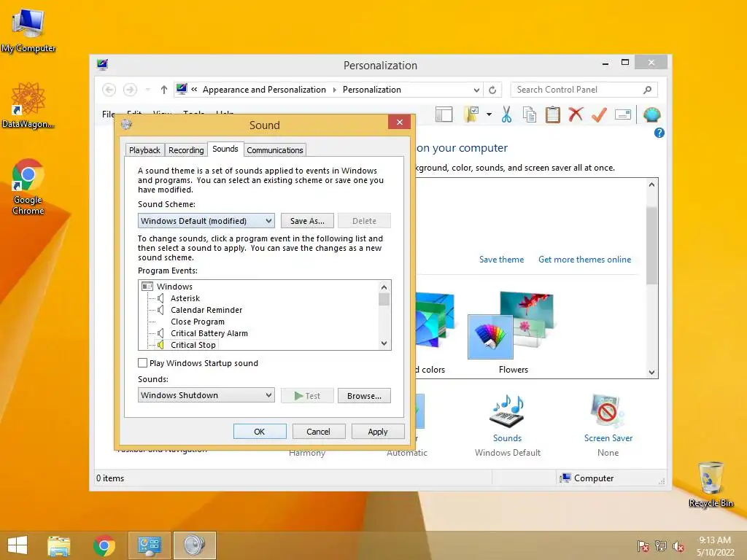Screen dimensions: 747x560
Task: Click the Refresh button next to address bar
Action: [x=492, y=90]
